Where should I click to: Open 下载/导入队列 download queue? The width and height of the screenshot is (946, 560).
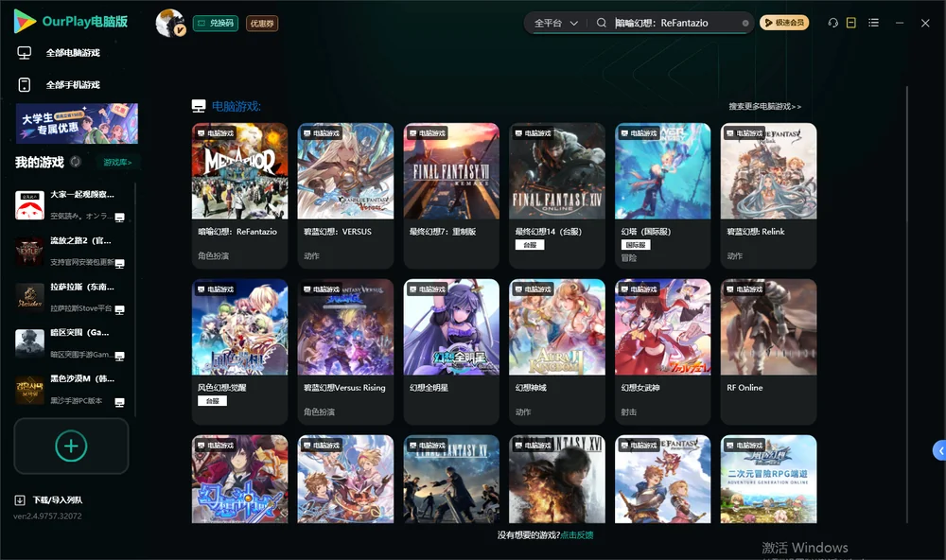(x=49, y=499)
